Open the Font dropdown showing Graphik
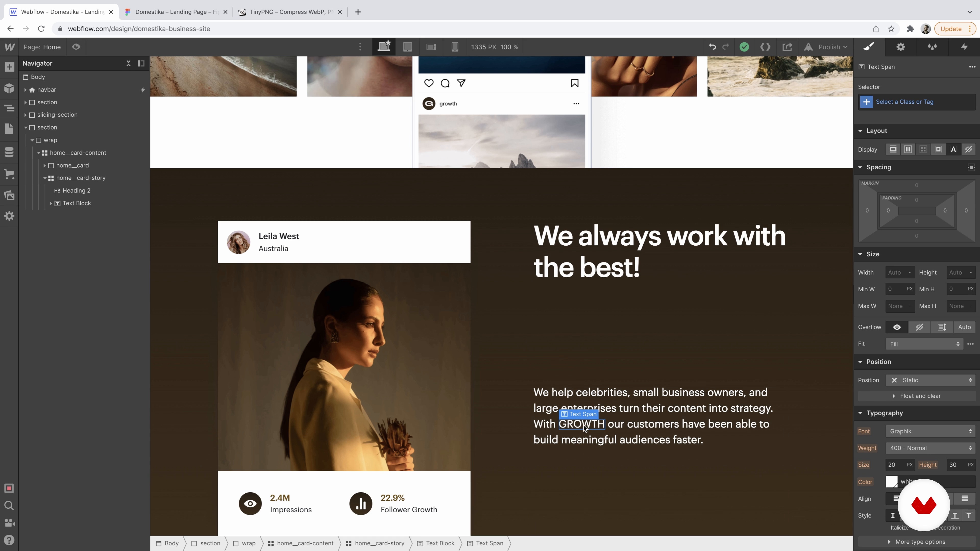980x551 pixels. point(930,431)
